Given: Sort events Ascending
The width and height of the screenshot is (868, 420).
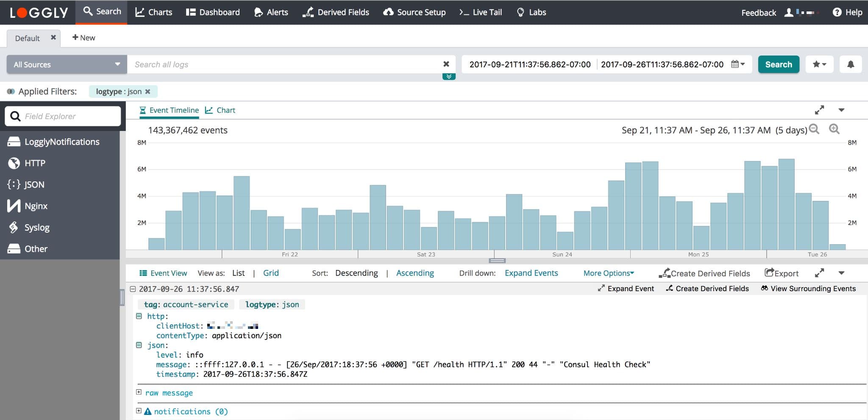Looking at the screenshot, I should click(415, 273).
